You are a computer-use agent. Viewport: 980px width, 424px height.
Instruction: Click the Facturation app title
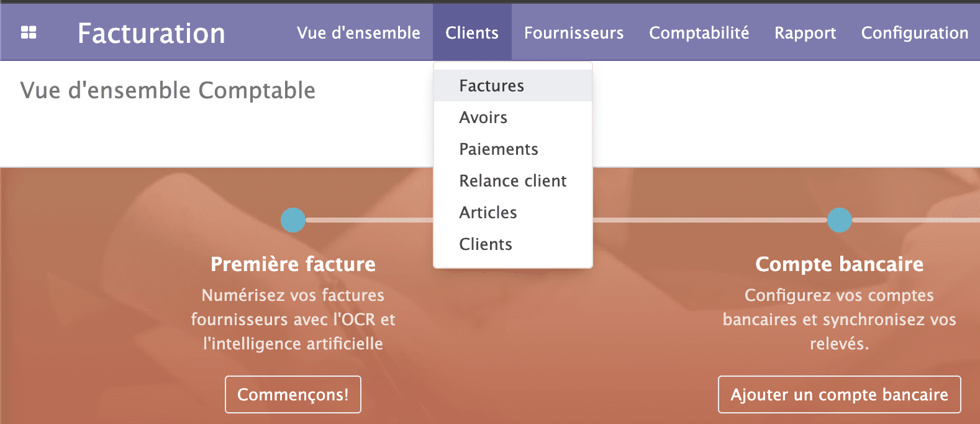(x=151, y=33)
